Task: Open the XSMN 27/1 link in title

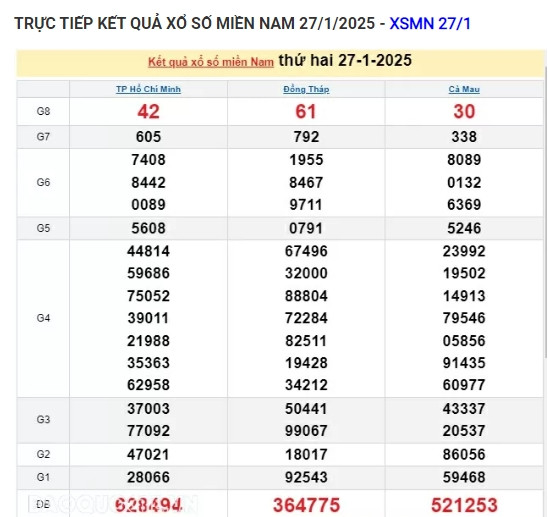Action: [x=430, y=24]
